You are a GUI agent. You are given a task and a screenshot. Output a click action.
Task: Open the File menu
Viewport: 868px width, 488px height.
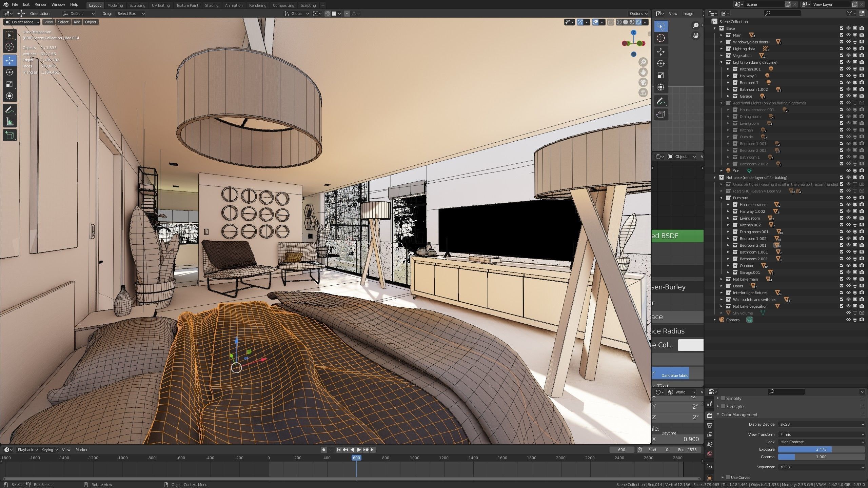tap(15, 4)
